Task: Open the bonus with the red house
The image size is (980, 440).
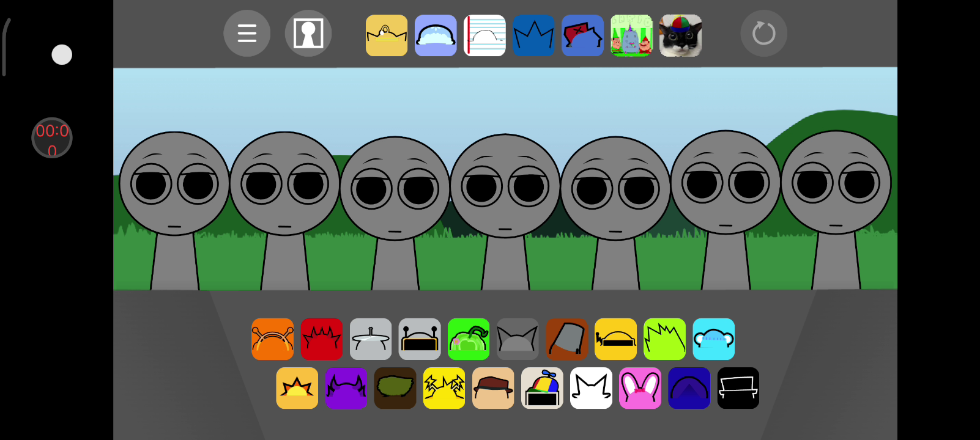Action: coord(582,35)
